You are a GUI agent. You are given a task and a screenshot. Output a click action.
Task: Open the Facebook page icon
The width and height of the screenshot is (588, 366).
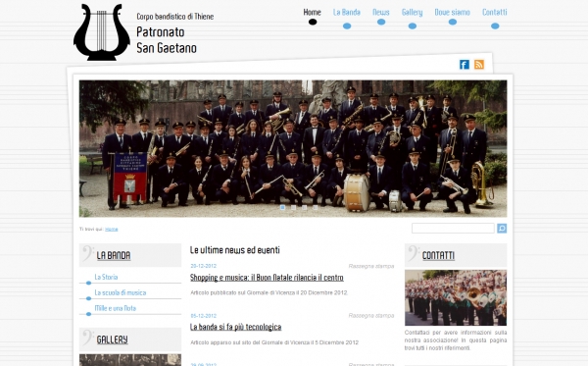[465, 65]
